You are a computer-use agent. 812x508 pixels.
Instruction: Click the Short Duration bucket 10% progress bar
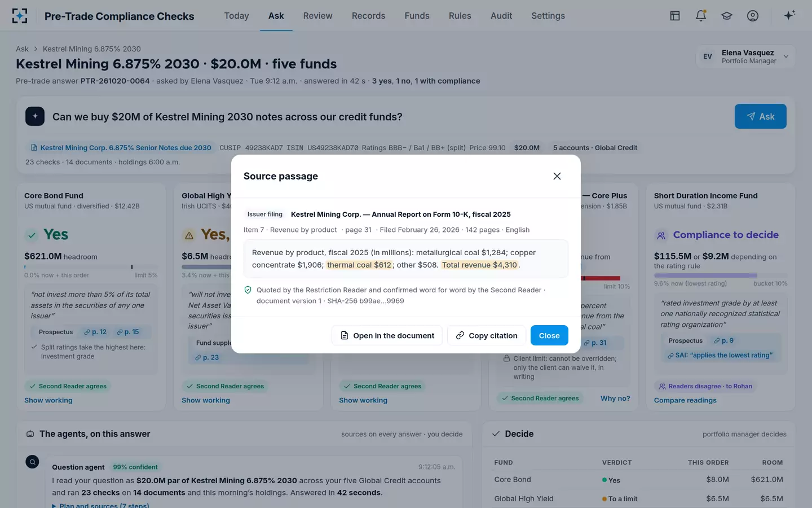click(721, 275)
